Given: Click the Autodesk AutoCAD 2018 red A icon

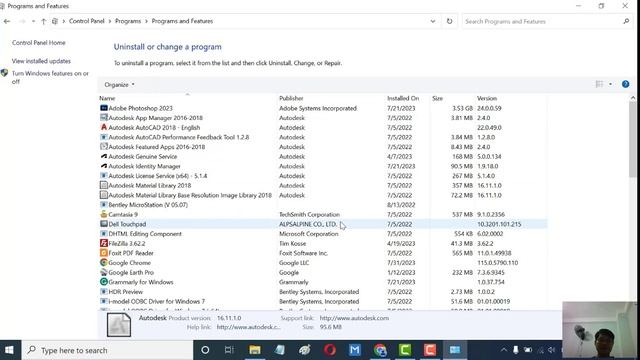Looking at the screenshot, I should (104, 127).
